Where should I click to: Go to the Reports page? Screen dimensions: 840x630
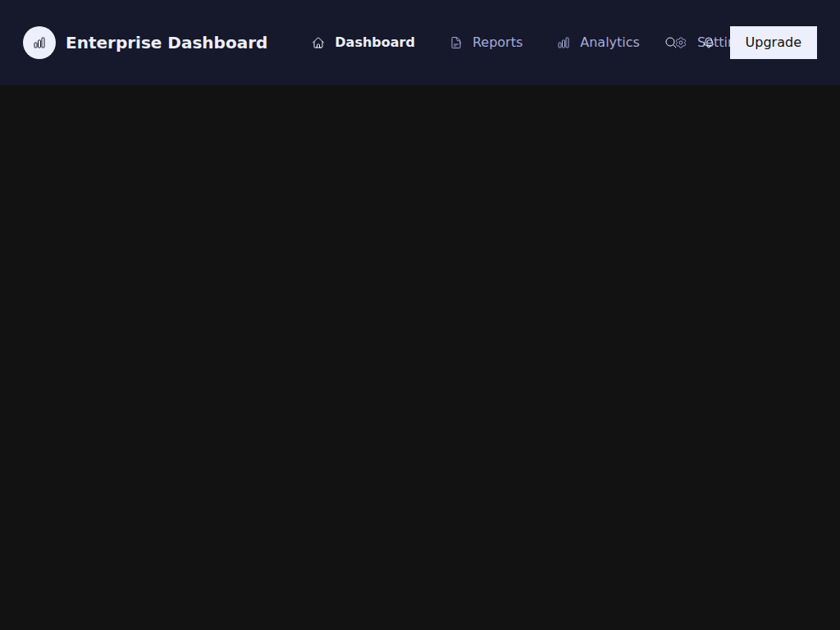[x=486, y=43]
